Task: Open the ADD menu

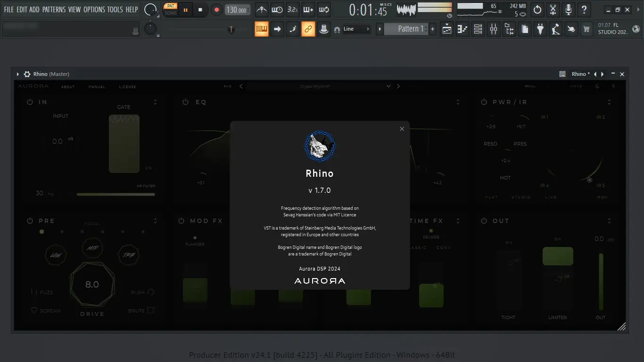Action: click(x=34, y=9)
